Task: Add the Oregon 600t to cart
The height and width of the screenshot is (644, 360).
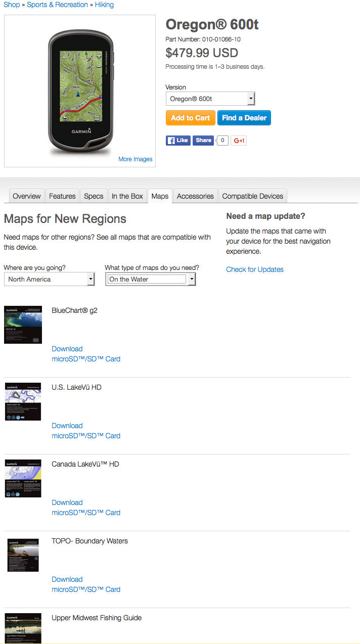Action: click(x=191, y=118)
